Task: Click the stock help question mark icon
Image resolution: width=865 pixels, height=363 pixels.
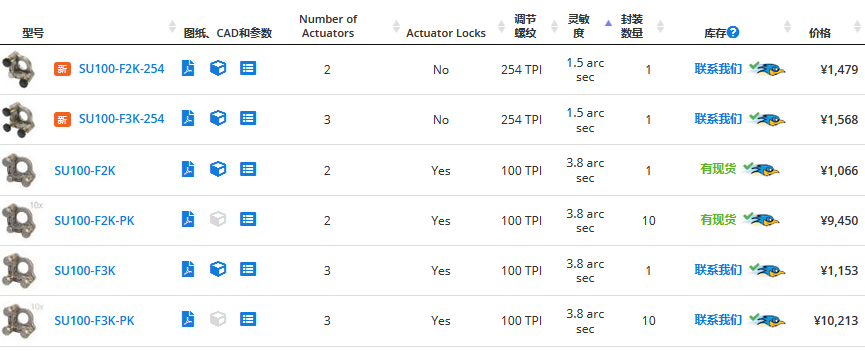Action: pos(733,32)
